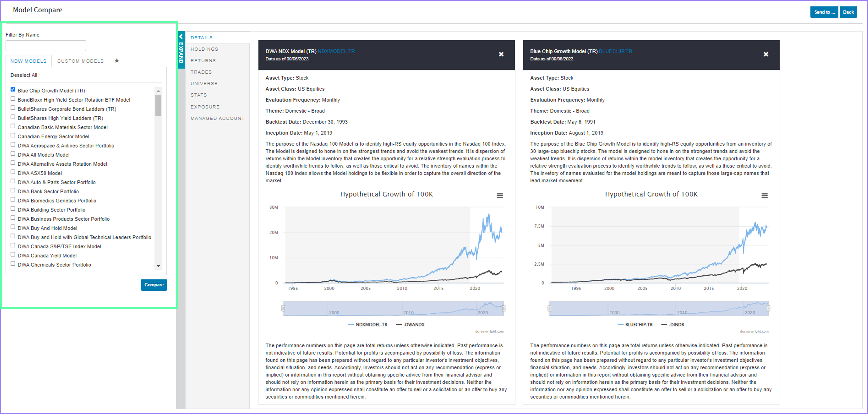Click NDX chart navigator right handle
The width and height of the screenshot is (868, 414).
(504, 308)
